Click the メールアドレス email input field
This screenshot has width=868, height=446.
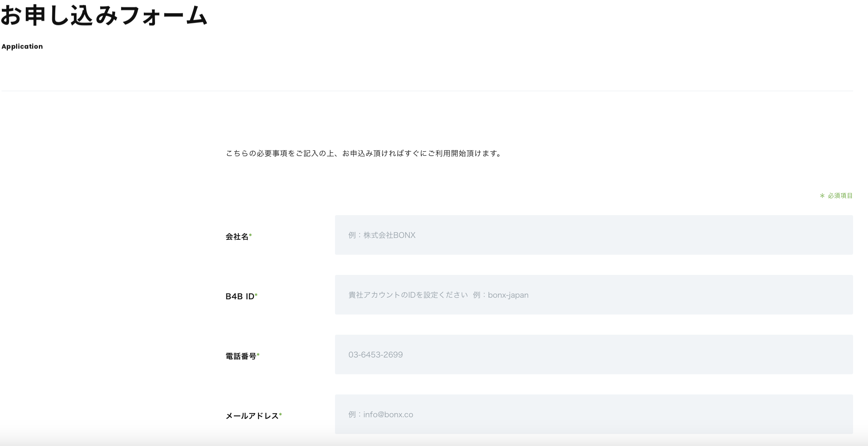594,414
